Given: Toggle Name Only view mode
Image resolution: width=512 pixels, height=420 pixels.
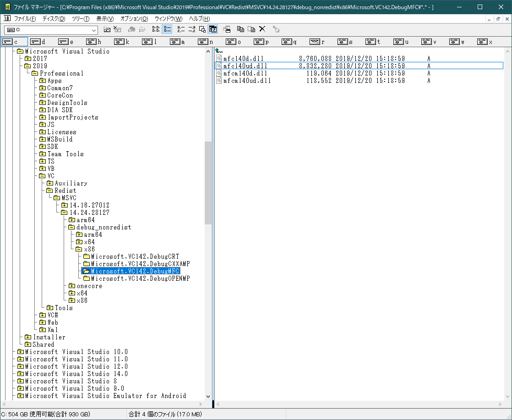Looking at the screenshot, I should 156,29.
